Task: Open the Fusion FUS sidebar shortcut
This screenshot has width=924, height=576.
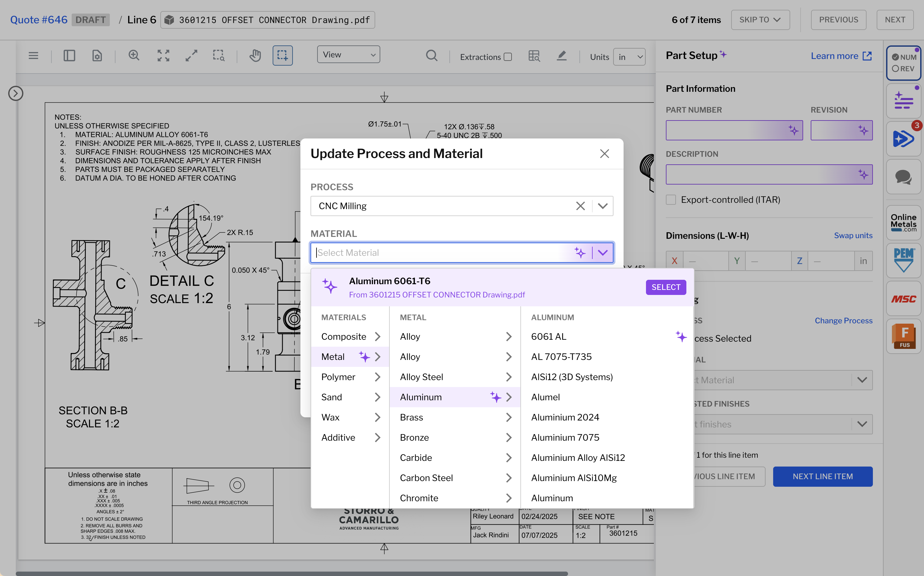Action: [x=903, y=336]
